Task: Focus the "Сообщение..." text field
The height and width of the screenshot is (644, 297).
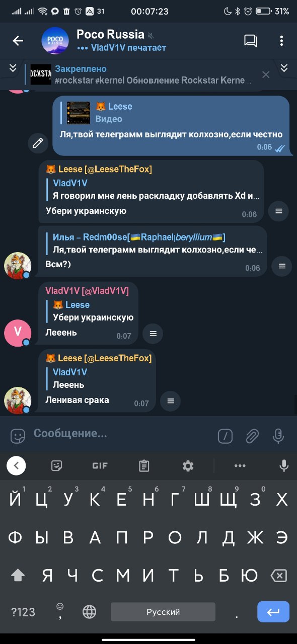Action: click(x=121, y=433)
